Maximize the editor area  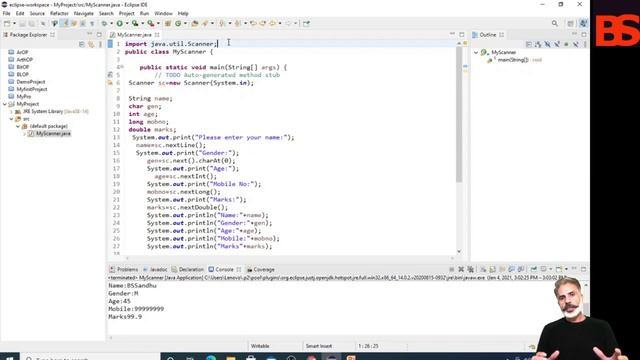point(462,35)
